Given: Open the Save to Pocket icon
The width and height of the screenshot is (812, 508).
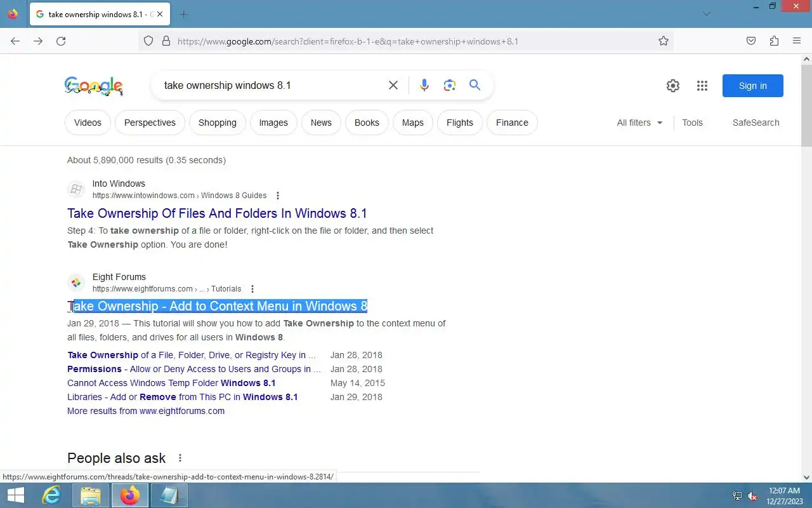Looking at the screenshot, I should click(751, 41).
